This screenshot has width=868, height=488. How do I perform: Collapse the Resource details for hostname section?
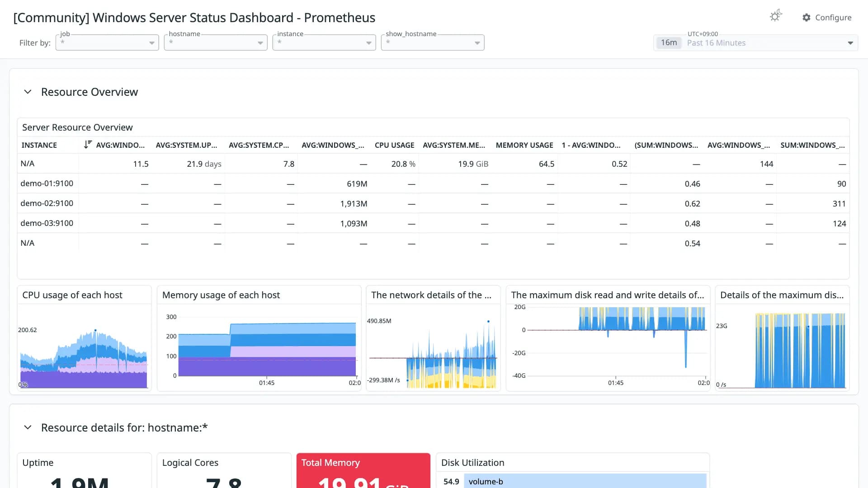tap(28, 427)
